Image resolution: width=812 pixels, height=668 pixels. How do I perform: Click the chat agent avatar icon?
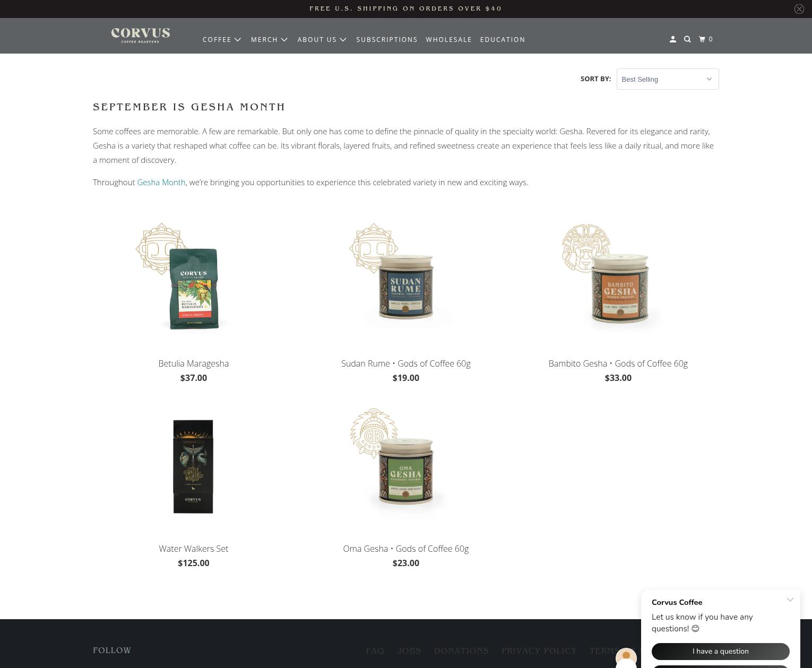click(626, 657)
